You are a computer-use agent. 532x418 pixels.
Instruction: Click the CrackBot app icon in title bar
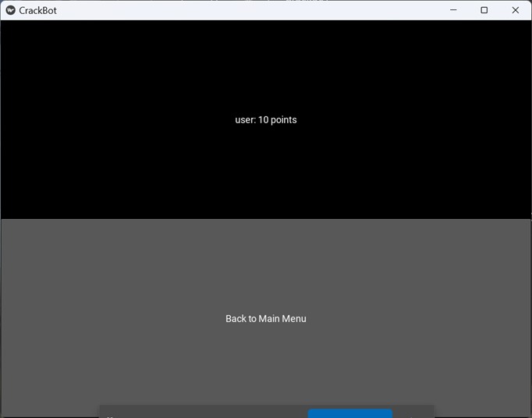[x=10, y=10]
